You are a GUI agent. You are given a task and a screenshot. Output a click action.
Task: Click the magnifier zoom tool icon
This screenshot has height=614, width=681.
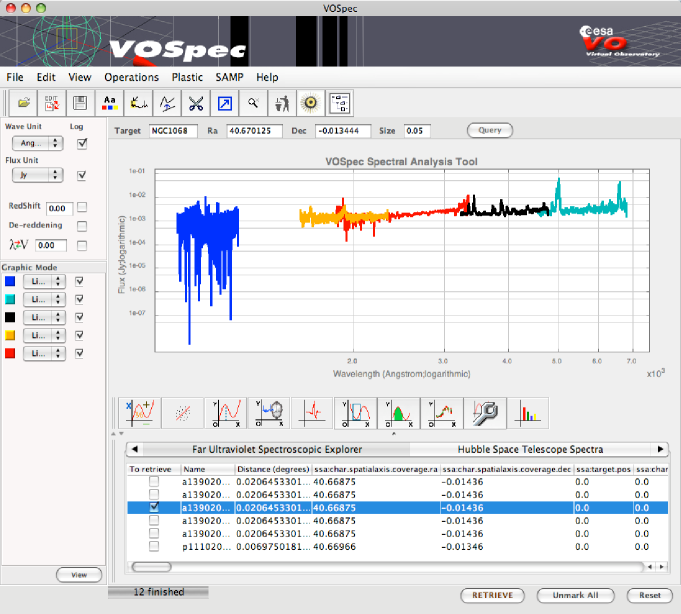(x=253, y=102)
